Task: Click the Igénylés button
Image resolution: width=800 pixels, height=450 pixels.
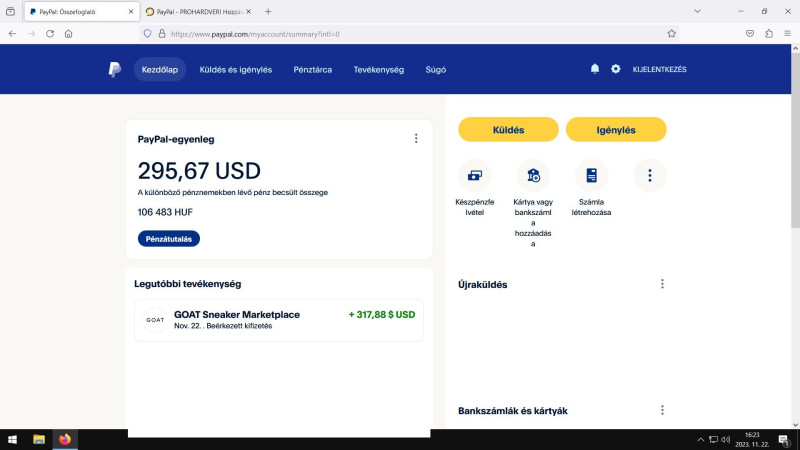Action: [616, 130]
